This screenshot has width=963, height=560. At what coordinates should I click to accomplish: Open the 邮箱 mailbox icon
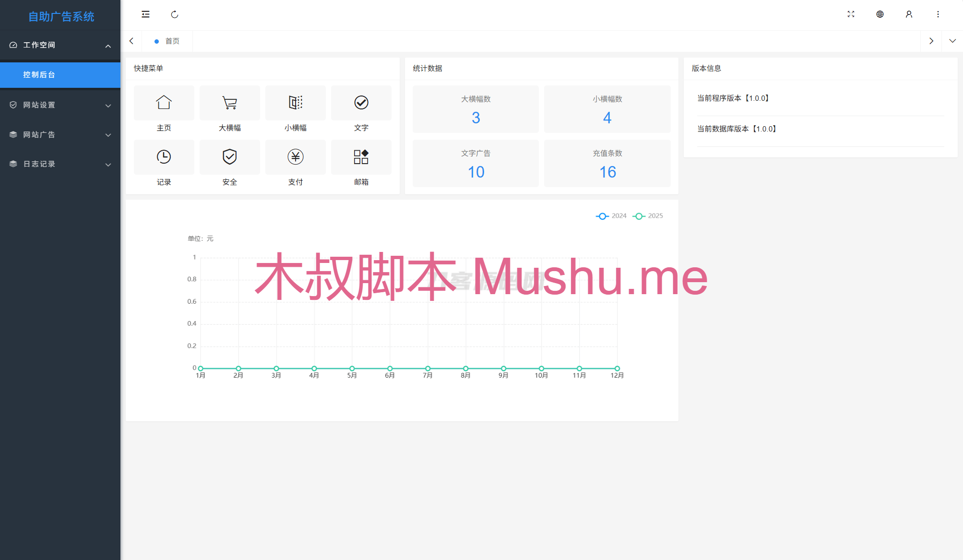point(361,157)
